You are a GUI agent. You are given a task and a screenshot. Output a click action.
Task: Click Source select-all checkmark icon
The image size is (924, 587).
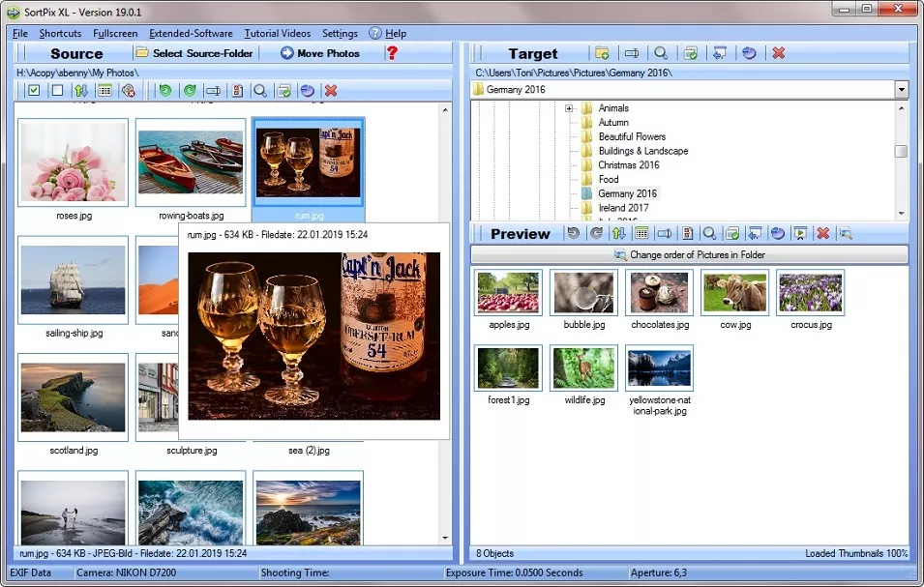point(34,91)
